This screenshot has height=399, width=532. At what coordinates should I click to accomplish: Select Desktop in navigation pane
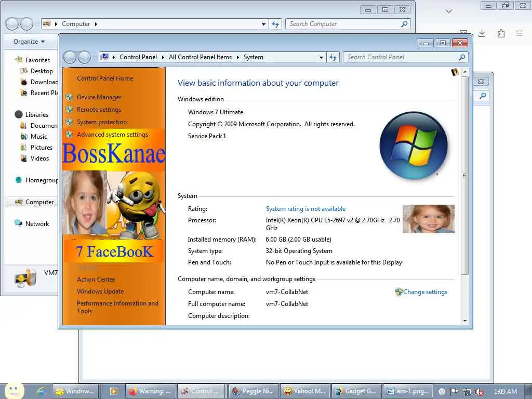42,71
